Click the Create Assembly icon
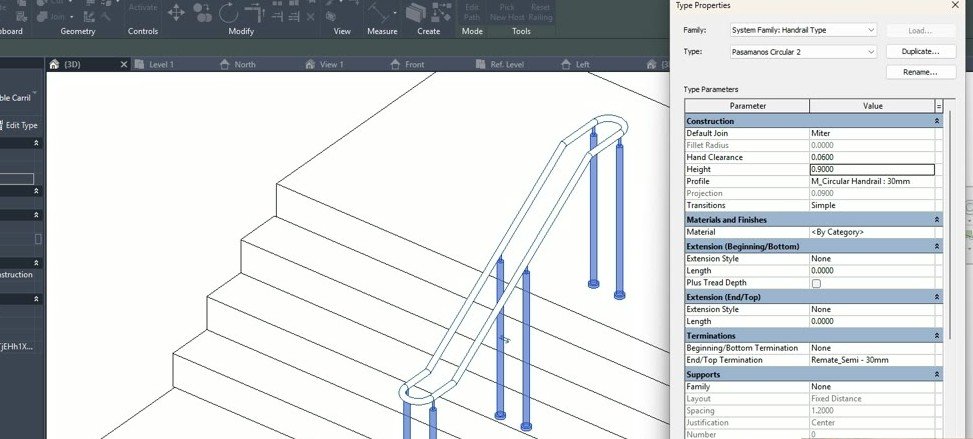This screenshot has width=973, height=439. tap(442, 12)
